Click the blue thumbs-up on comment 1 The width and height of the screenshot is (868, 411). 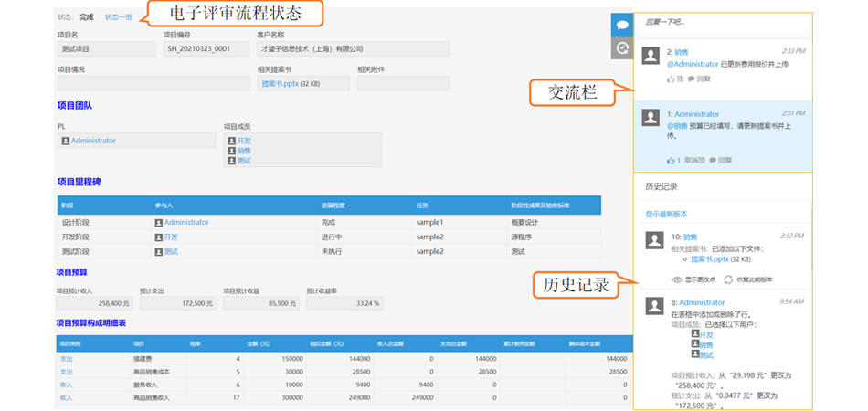click(671, 161)
